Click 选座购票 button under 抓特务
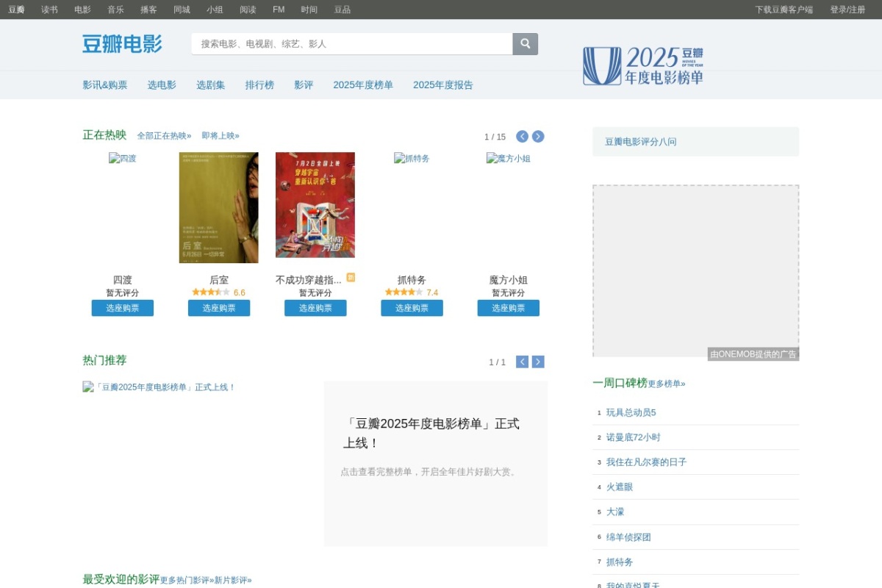This screenshot has width=882, height=588. pyautogui.click(x=412, y=308)
